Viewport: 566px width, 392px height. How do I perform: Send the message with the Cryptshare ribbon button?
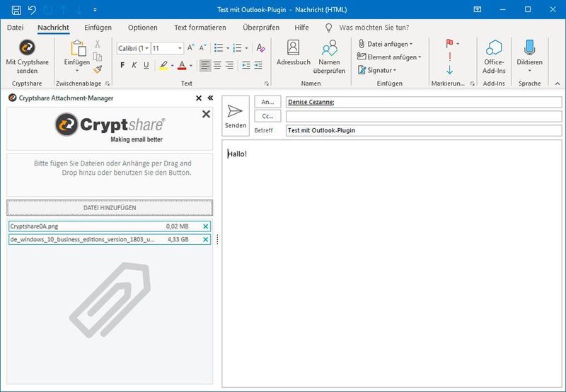click(27, 57)
